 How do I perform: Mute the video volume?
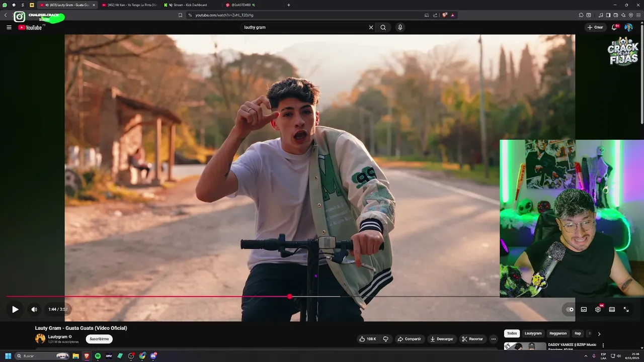tap(34, 309)
